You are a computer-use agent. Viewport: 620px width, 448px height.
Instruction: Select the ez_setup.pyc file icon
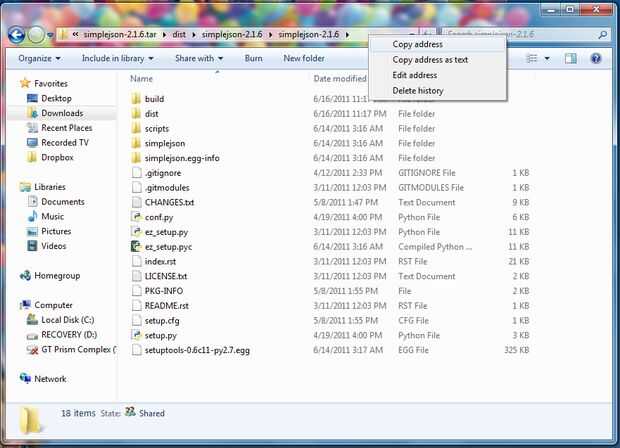[136, 247]
